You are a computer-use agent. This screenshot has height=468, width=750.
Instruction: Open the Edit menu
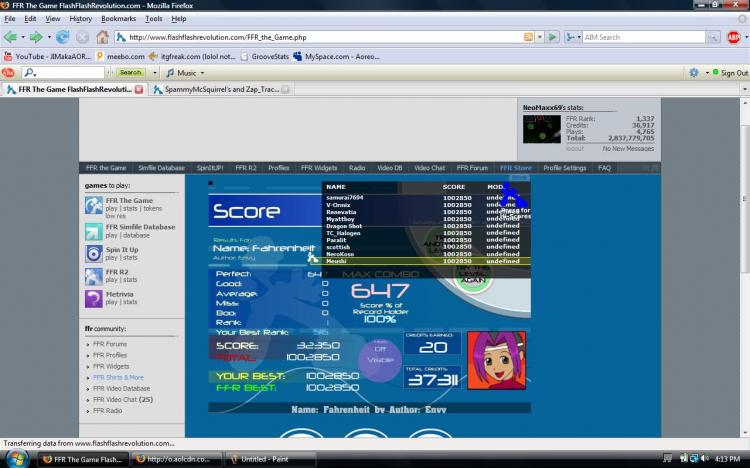pos(30,19)
